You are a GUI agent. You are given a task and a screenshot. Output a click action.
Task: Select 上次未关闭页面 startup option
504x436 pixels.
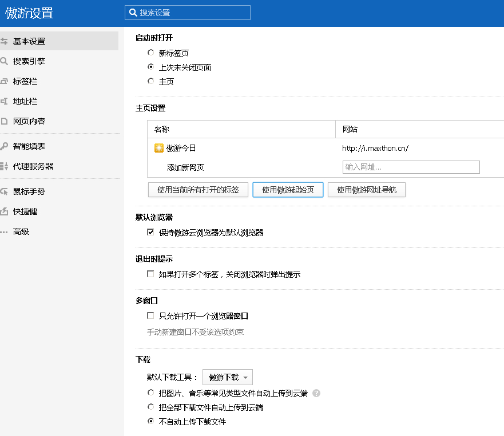tap(150, 67)
